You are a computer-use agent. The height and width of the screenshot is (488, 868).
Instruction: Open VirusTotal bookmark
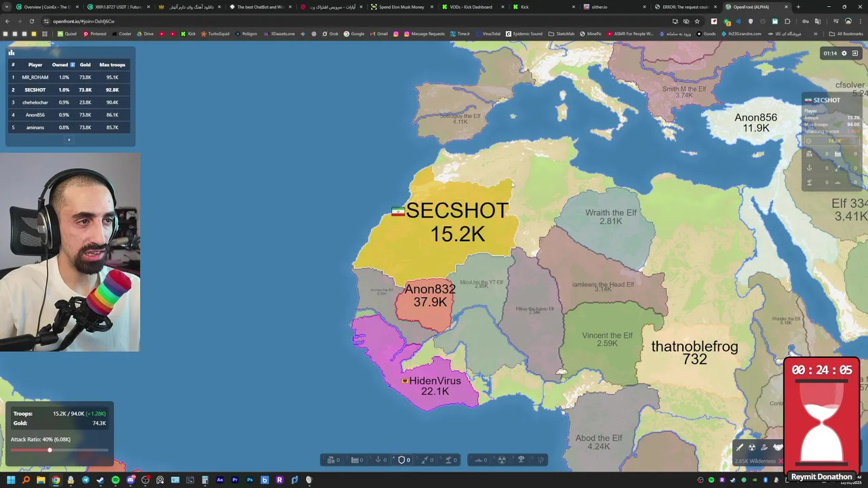[488, 33]
